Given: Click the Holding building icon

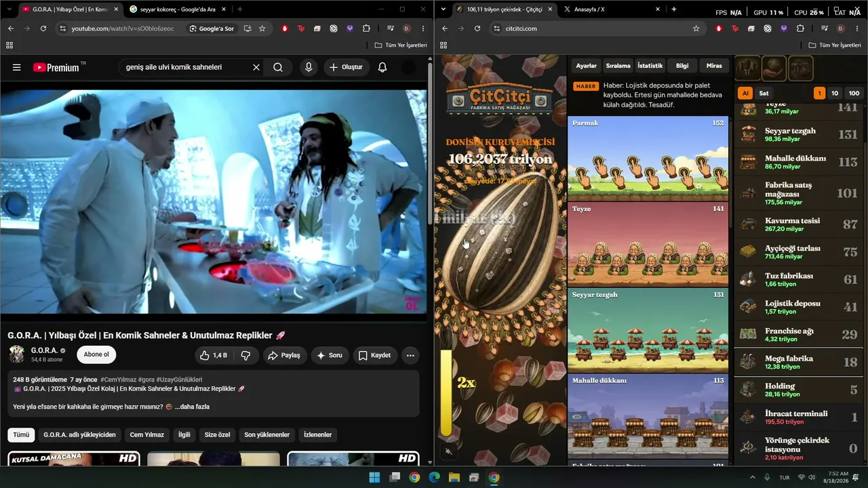Looking at the screenshot, I should pos(749,390).
